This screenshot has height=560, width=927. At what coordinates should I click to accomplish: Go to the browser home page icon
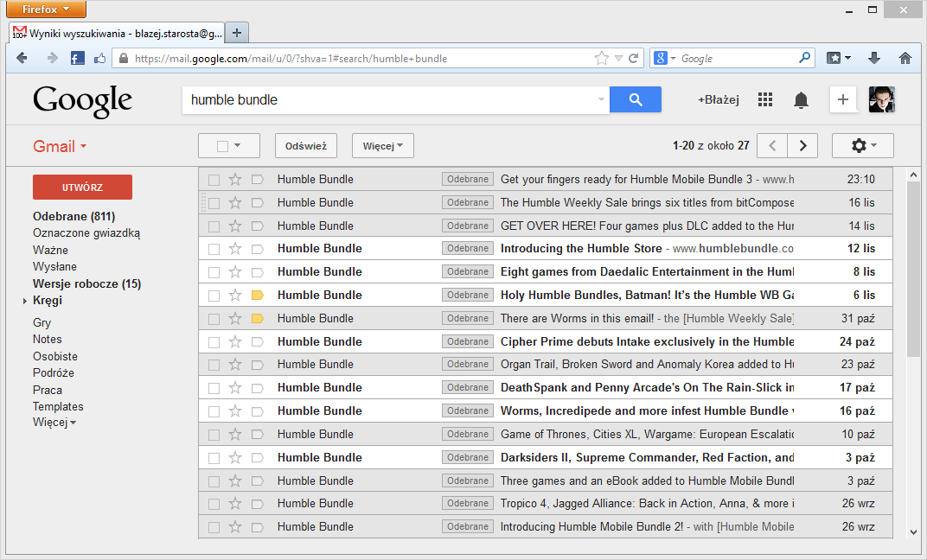point(905,58)
